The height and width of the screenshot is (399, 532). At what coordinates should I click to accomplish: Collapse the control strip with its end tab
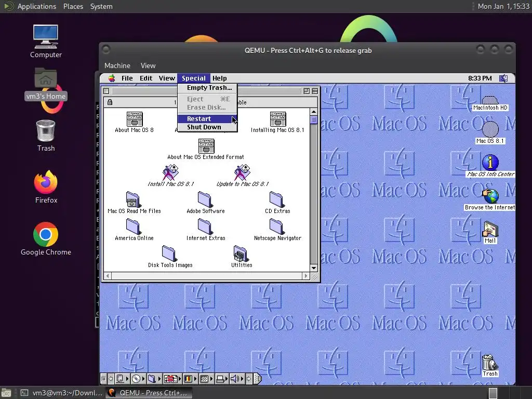pos(258,379)
